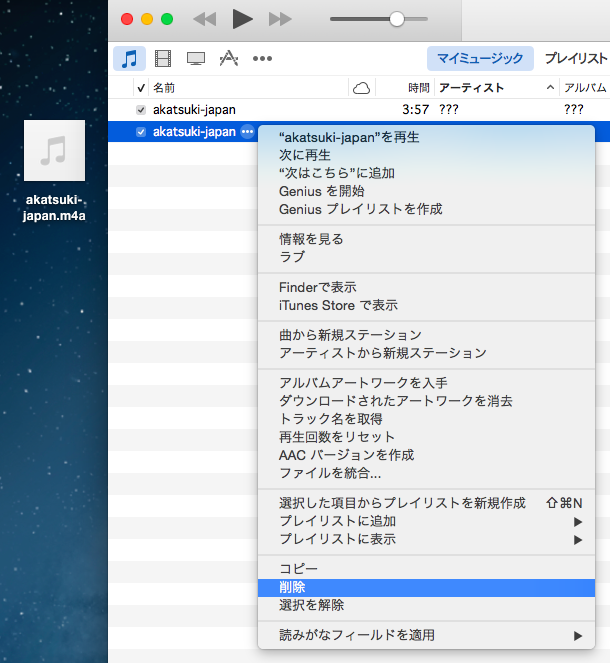Screen dimensions: 610x663
Task: Switch to the Movies library icon
Action: pyautogui.click(x=163, y=58)
